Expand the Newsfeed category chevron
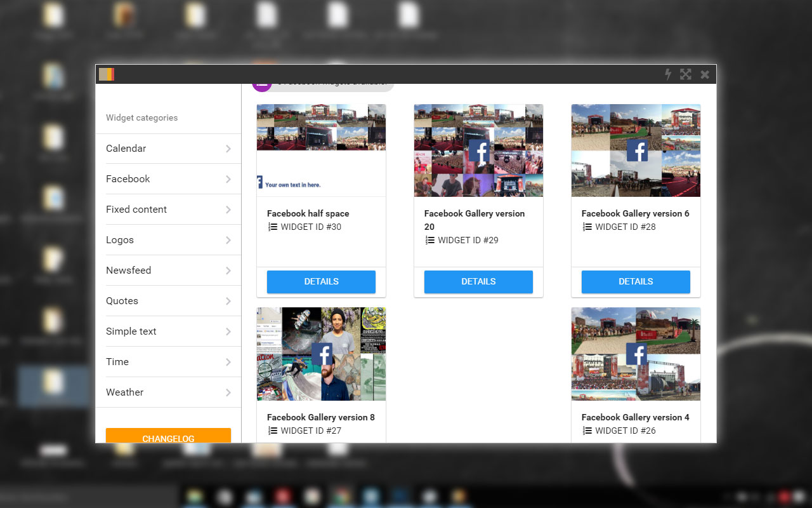The height and width of the screenshot is (508, 812). [228, 271]
